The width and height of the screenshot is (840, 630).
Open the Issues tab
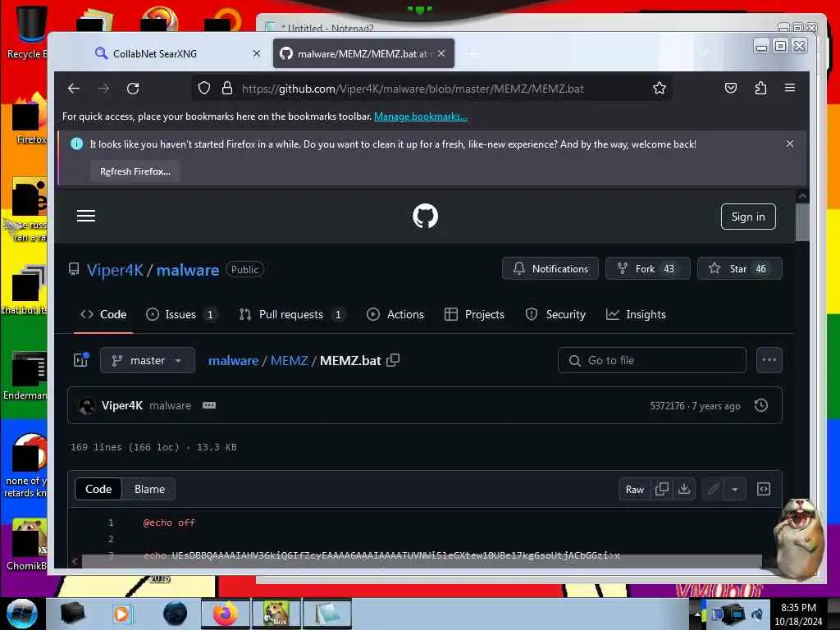click(182, 314)
